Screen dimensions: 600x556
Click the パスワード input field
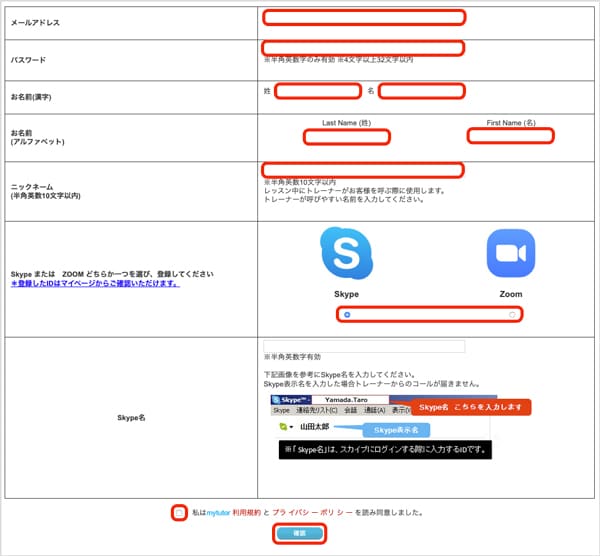pos(363,48)
